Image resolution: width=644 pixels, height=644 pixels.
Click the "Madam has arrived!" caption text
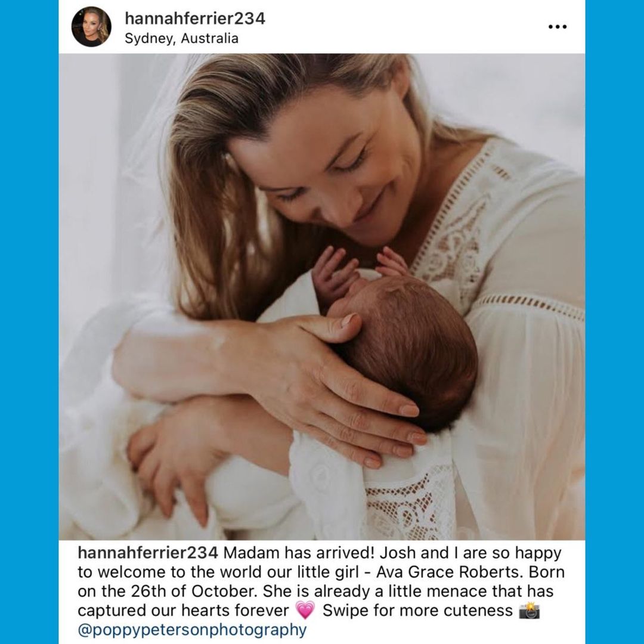[299, 552]
